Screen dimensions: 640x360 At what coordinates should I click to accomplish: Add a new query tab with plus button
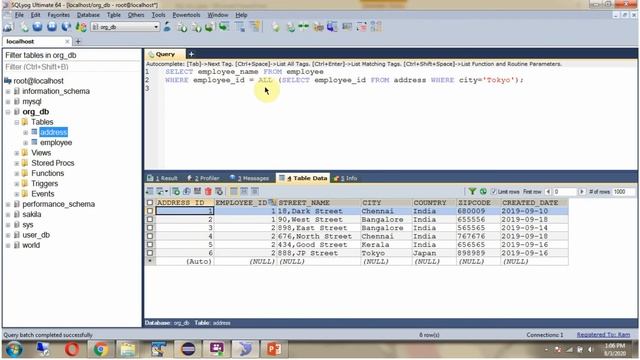[x=191, y=54]
